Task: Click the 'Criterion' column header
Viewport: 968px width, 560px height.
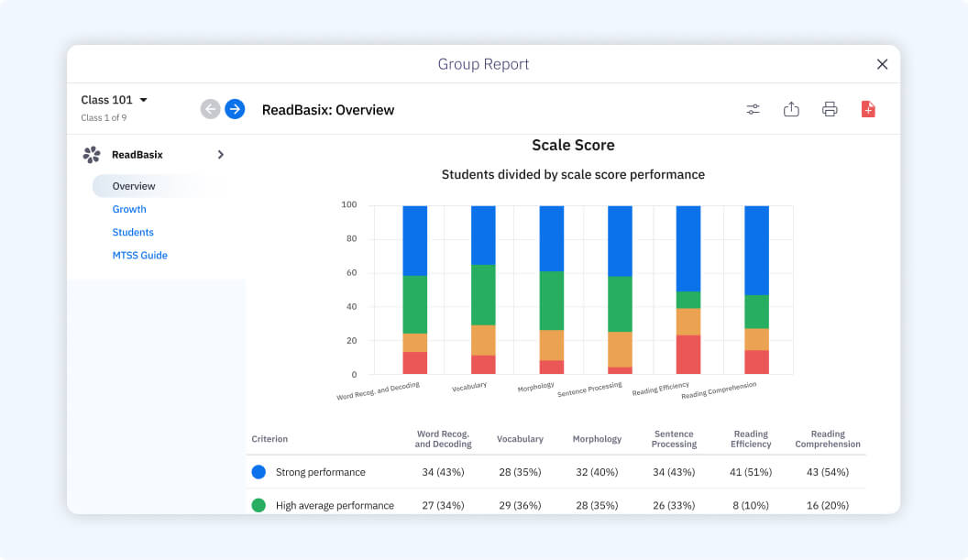Action: (269, 439)
